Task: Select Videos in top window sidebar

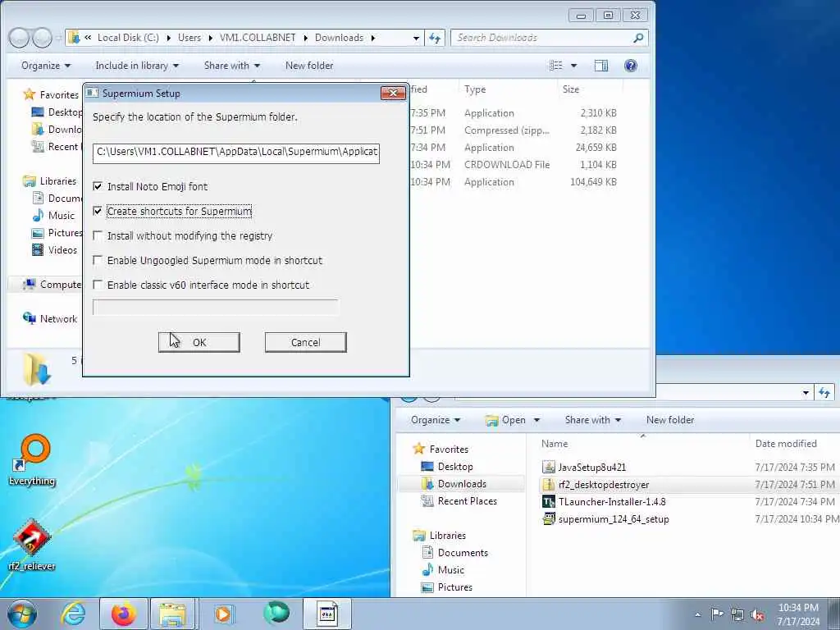Action: (62, 249)
